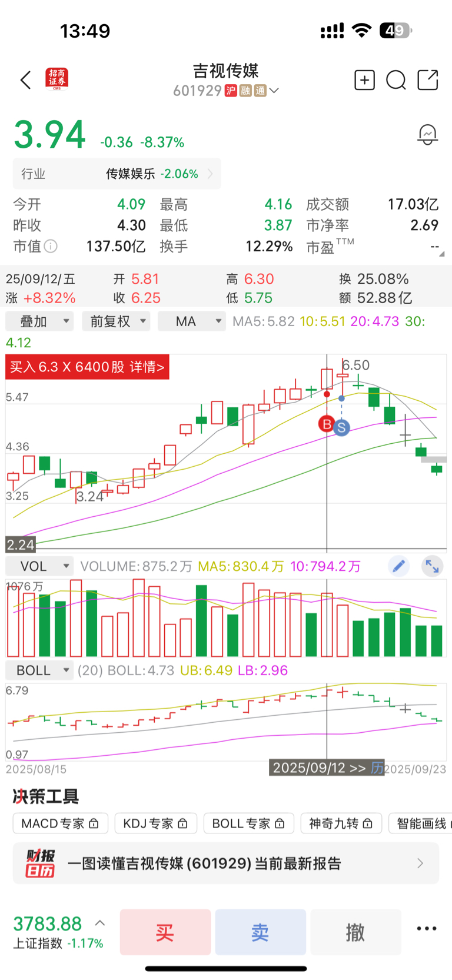The width and height of the screenshot is (452, 980).
Task: Open the three-dots more menu
Action: [x=427, y=928]
